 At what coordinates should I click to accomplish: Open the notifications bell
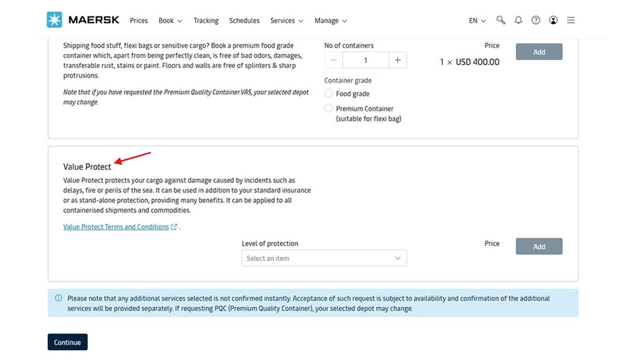tap(518, 20)
